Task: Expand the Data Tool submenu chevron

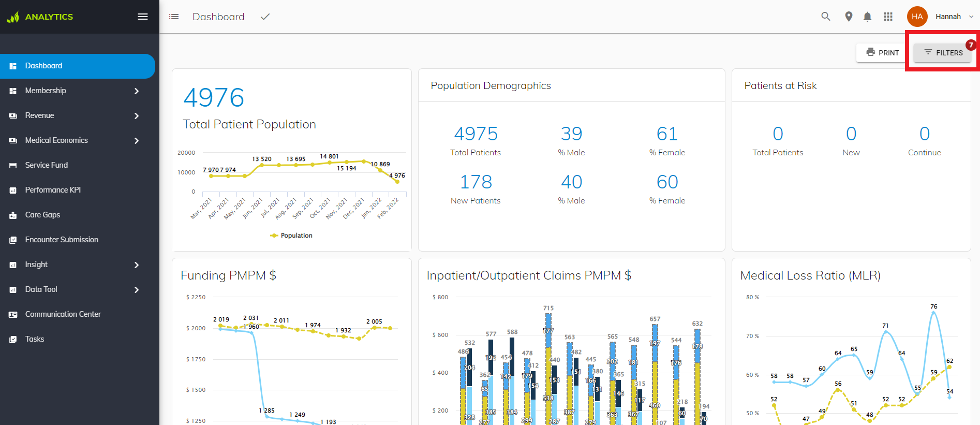Action: tap(137, 290)
